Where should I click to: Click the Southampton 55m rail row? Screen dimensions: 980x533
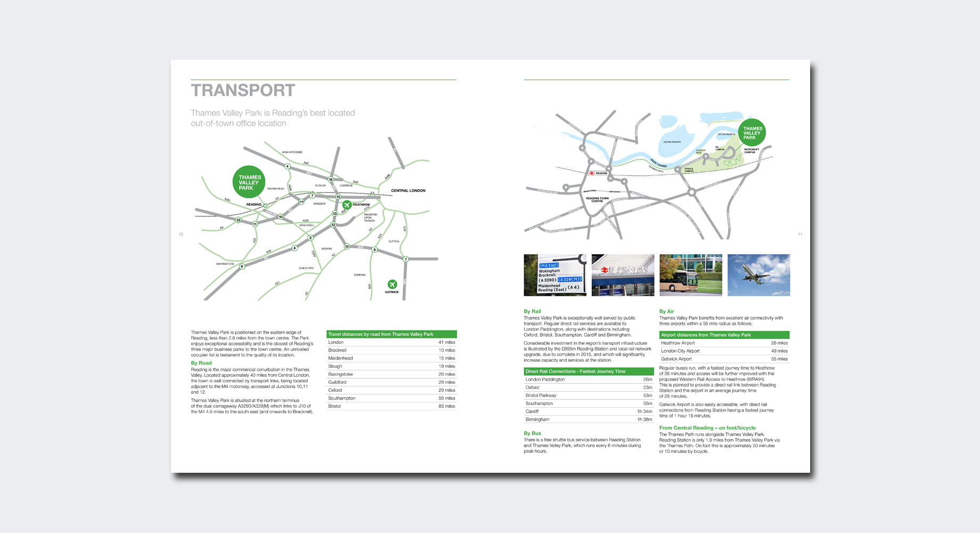pos(589,403)
